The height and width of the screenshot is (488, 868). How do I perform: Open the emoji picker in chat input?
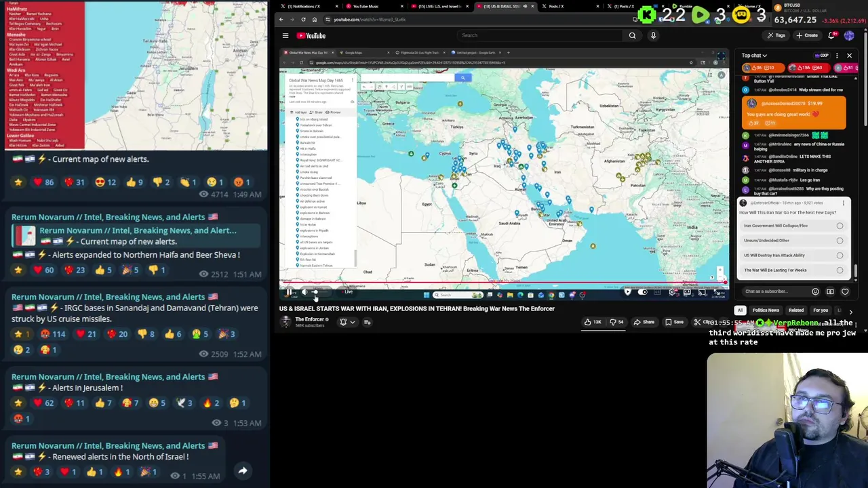[x=815, y=291]
